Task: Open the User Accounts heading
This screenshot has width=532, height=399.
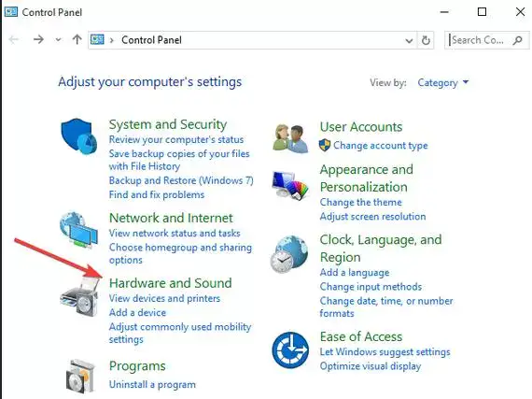Action: click(361, 127)
